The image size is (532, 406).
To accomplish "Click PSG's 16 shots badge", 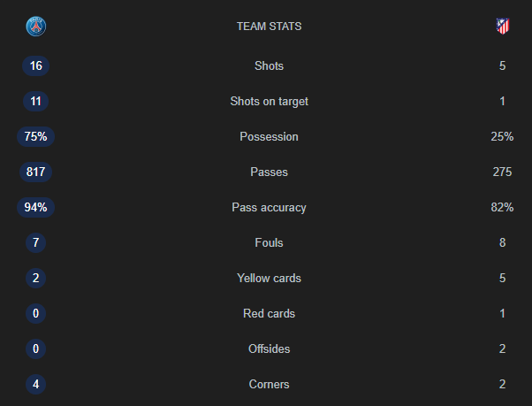I will click(x=36, y=65).
